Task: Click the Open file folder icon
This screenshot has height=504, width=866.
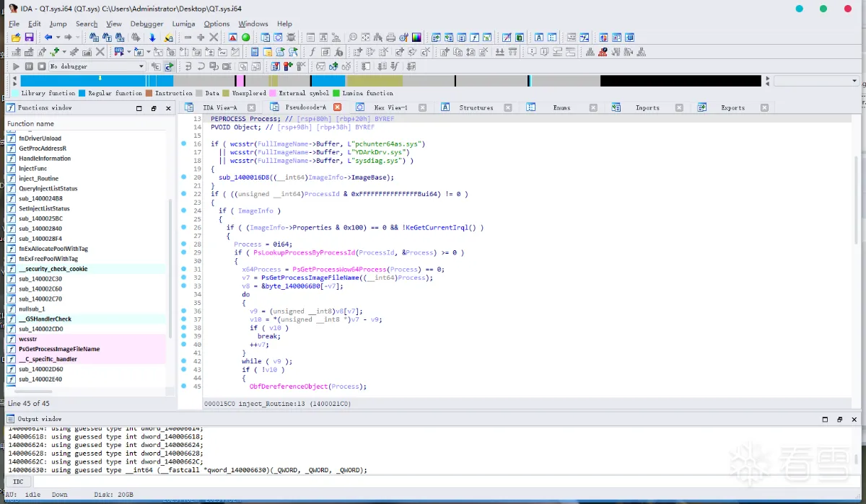Action: (16, 37)
